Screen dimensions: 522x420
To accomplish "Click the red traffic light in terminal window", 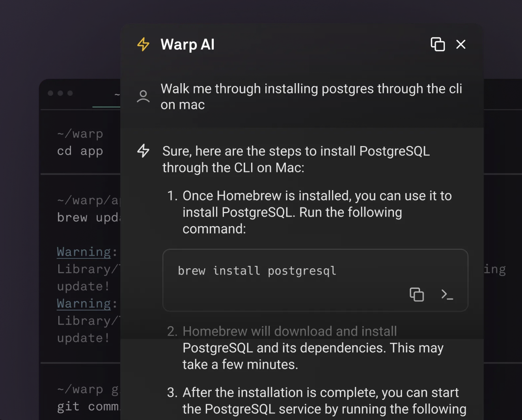I will point(50,93).
